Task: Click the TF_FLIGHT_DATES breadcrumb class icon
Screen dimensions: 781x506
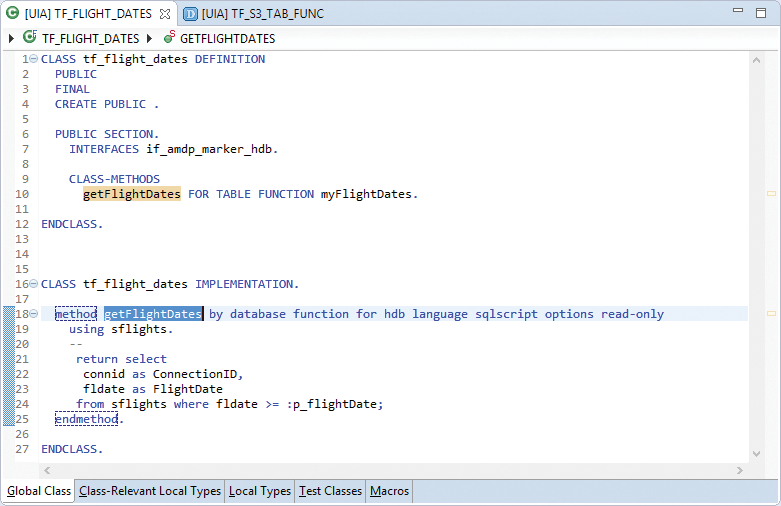Action: pyautogui.click(x=30, y=37)
